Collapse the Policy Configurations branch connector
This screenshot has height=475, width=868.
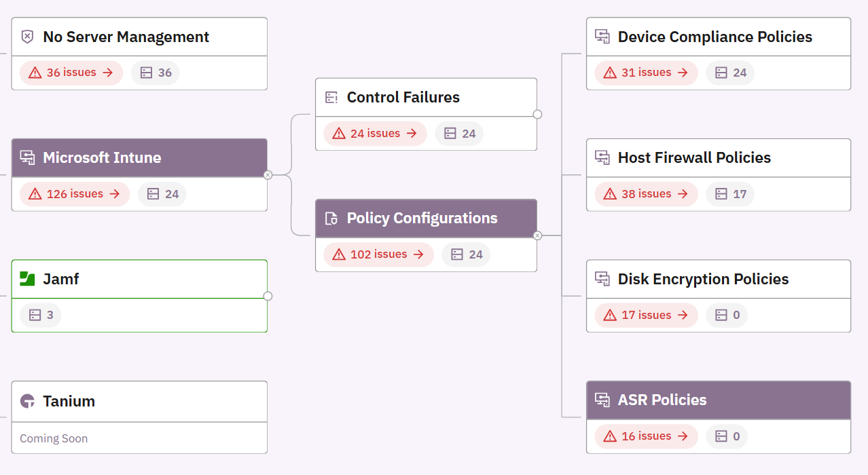pyautogui.click(x=537, y=235)
